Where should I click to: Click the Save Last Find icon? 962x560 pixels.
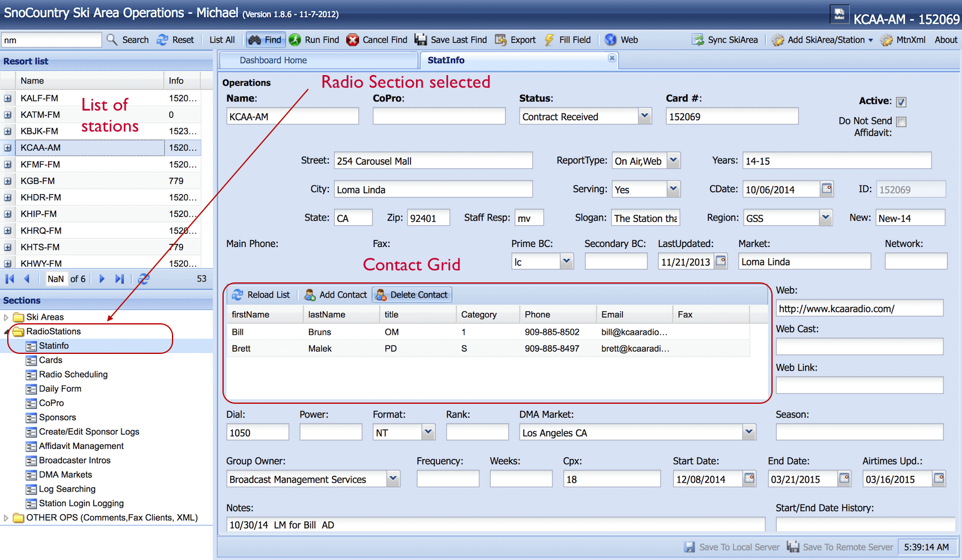tap(420, 40)
